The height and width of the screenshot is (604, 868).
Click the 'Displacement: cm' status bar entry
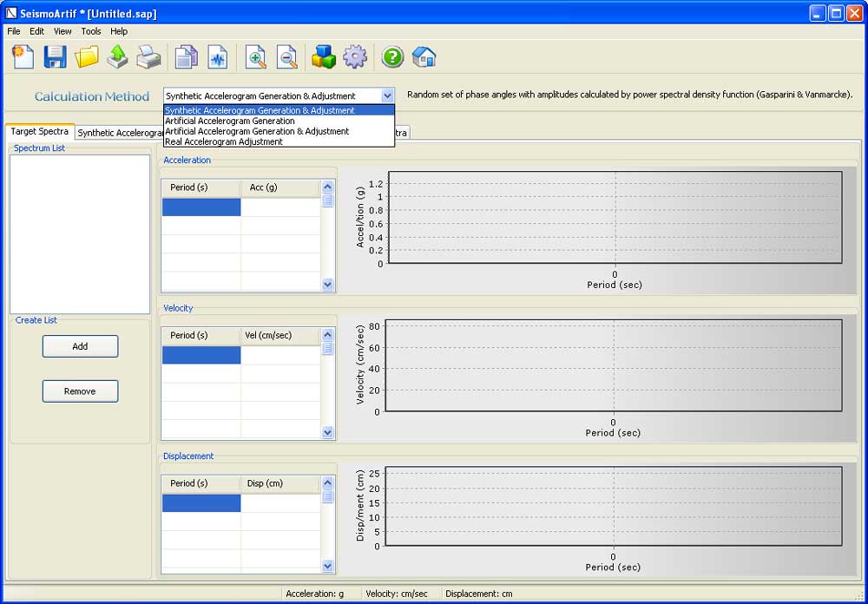[479, 594]
